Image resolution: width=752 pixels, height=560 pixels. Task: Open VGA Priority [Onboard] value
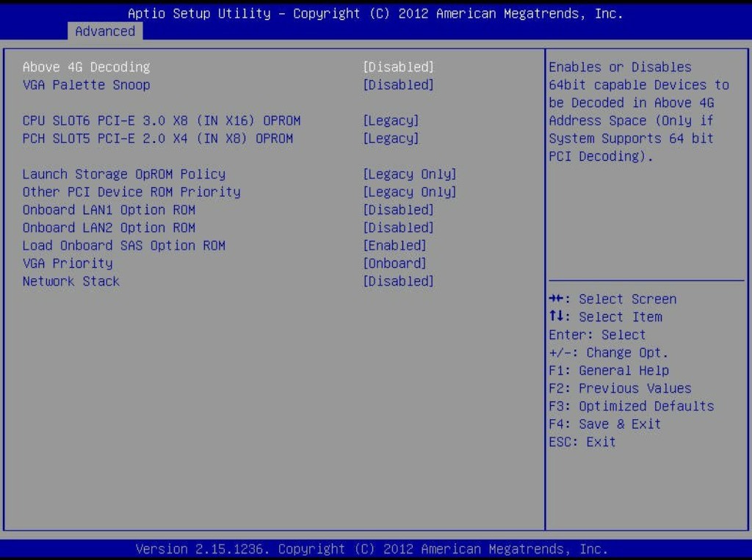[394, 263]
